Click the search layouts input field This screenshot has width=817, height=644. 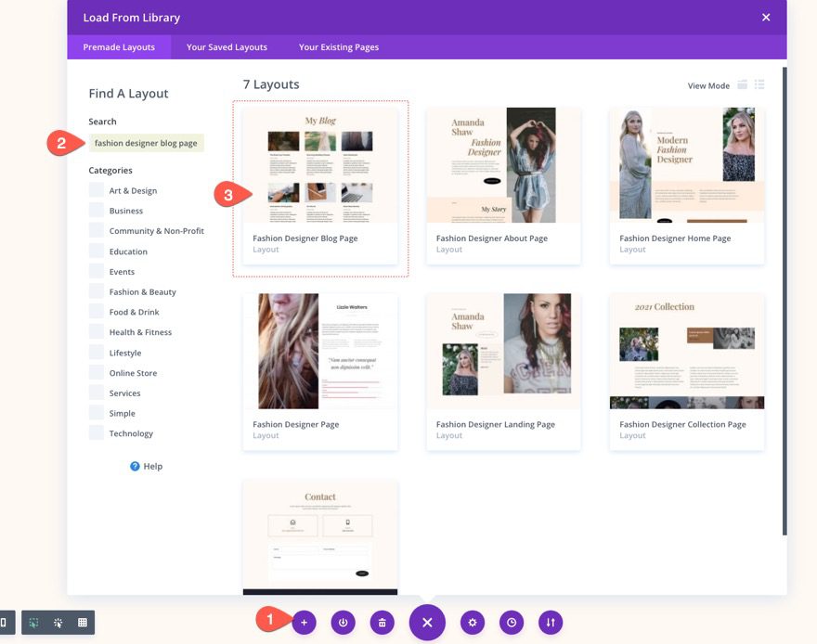pyautogui.click(x=149, y=145)
